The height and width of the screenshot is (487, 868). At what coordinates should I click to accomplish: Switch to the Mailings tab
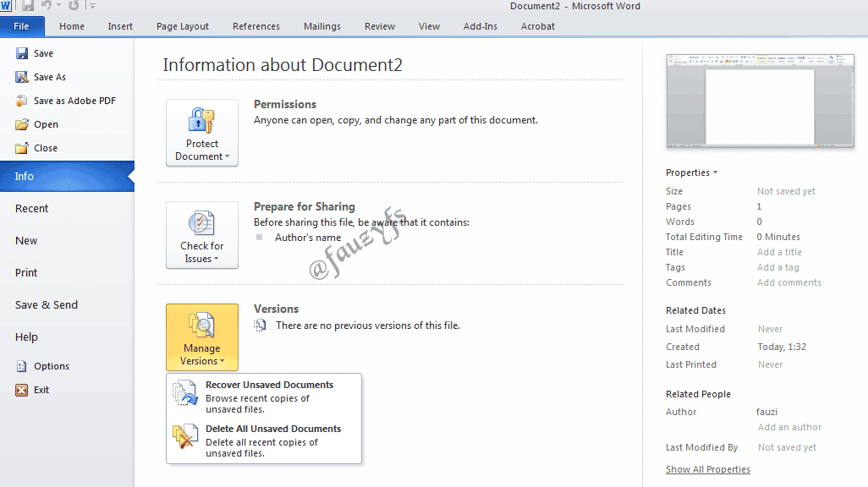pyautogui.click(x=322, y=26)
